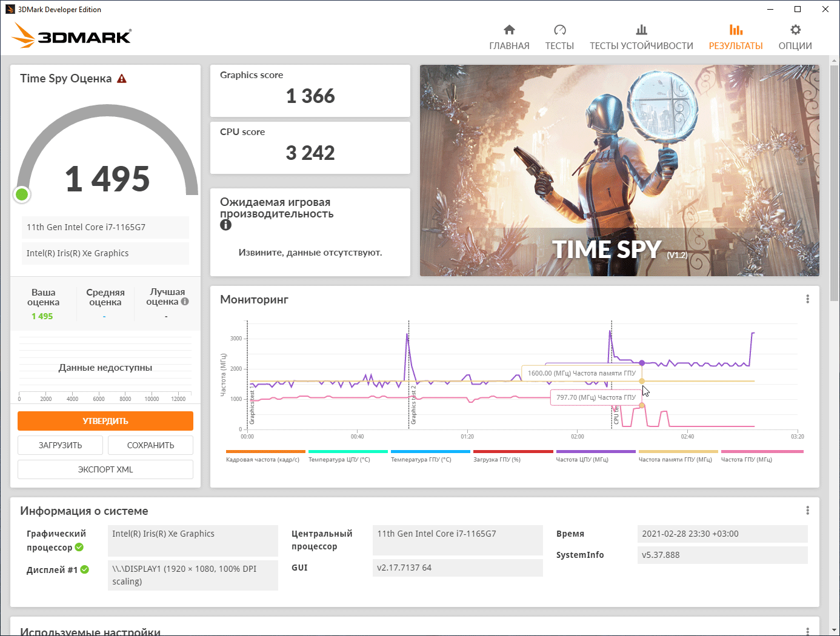Toggle the Частота ЦПУ (МГц) legend swatch

click(596, 451)
